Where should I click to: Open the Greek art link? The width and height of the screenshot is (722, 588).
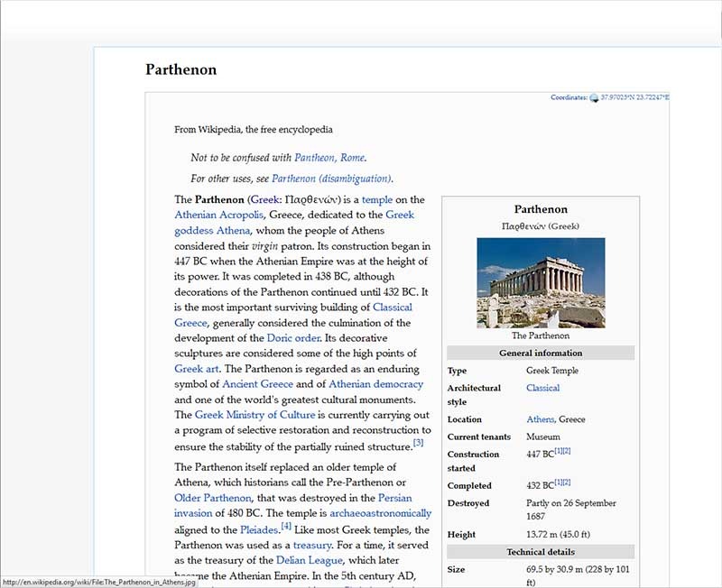point(197,369)
